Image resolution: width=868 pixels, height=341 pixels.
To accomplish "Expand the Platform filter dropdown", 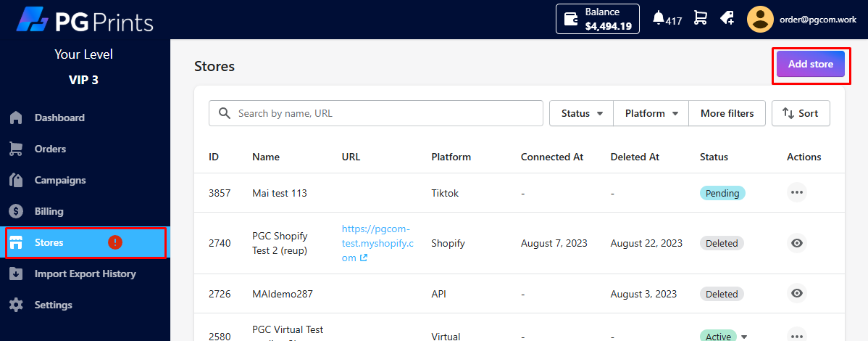I will [x=651, y=113].
